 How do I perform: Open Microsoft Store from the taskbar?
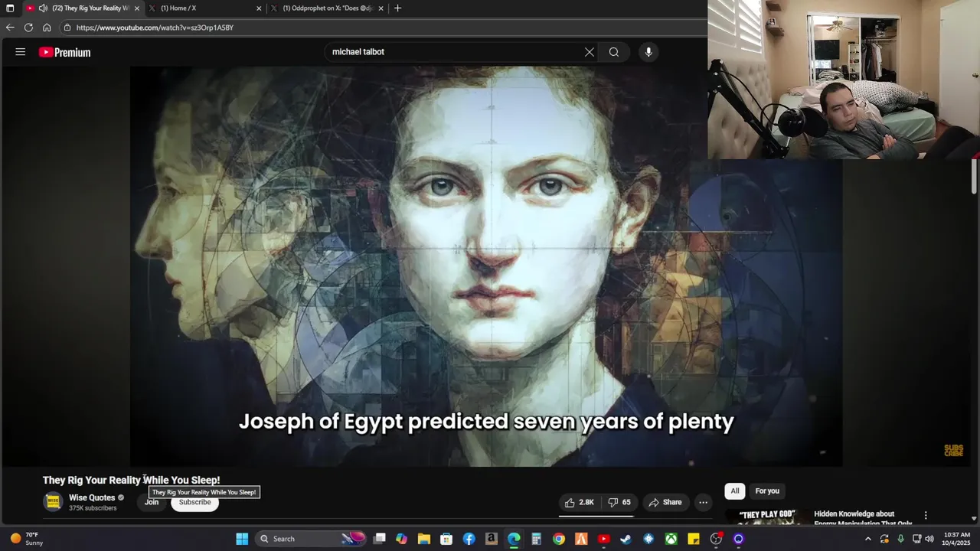[446, 539]
